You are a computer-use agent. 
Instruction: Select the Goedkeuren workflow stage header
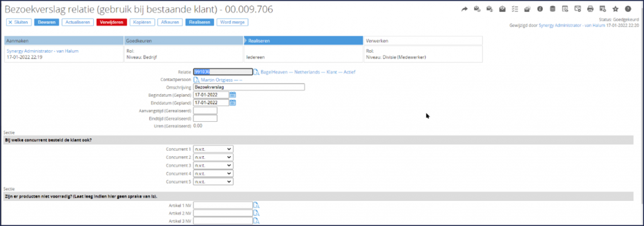[184, 41]
